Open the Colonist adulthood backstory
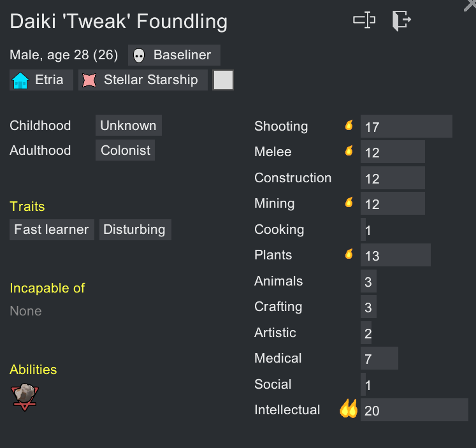The image size is (476, 448). [126, 150]
